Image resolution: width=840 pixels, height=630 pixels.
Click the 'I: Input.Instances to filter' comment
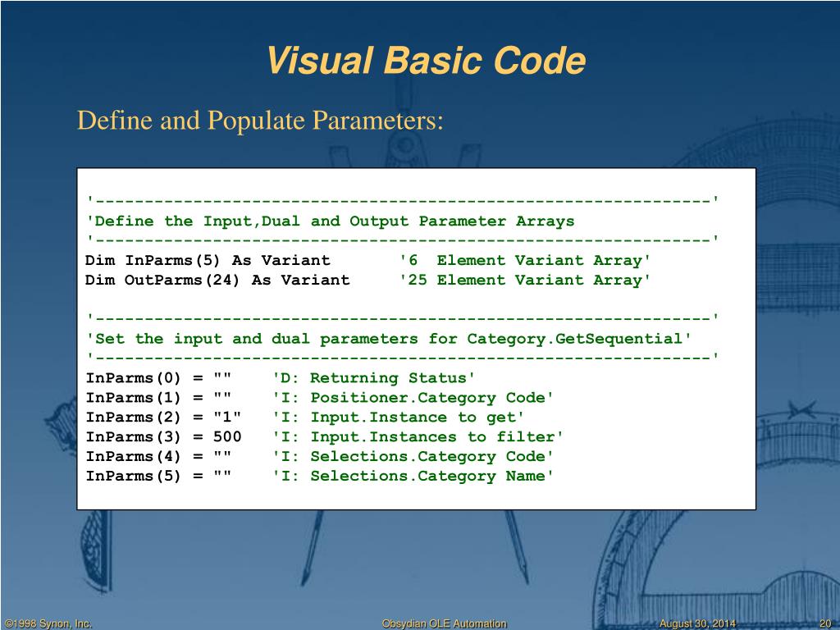[418, 437]
